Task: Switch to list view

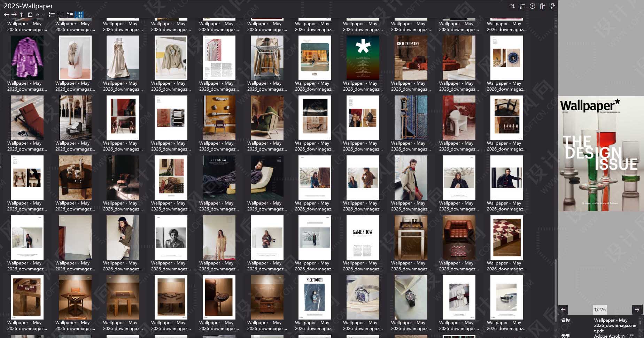Action: coord(52,15)
